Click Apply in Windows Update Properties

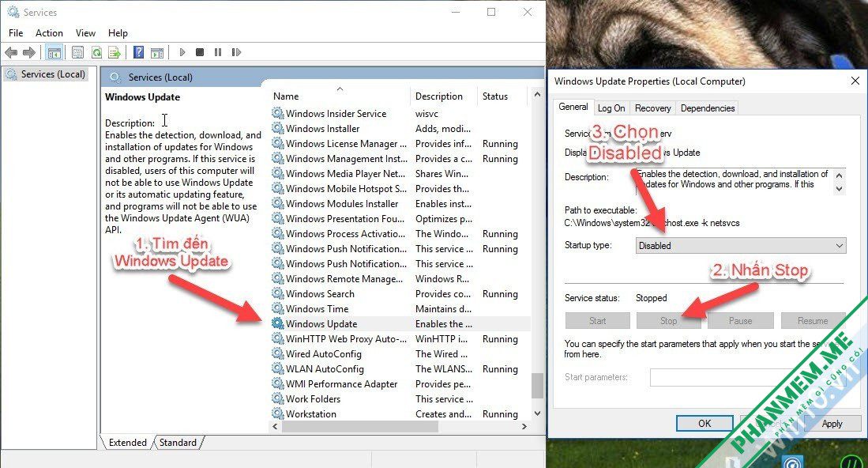pyautogui.click(x=832, y=423)
